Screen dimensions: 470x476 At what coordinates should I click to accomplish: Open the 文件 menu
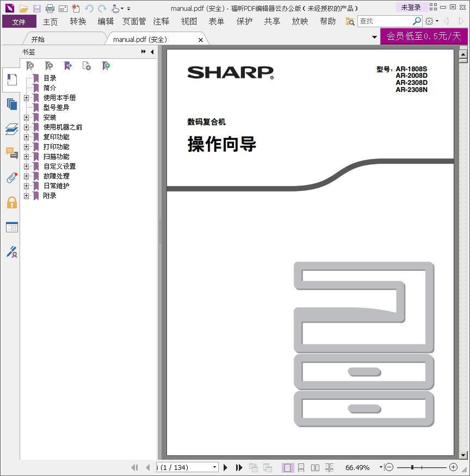pyautogui.click(x=19, y=22)
